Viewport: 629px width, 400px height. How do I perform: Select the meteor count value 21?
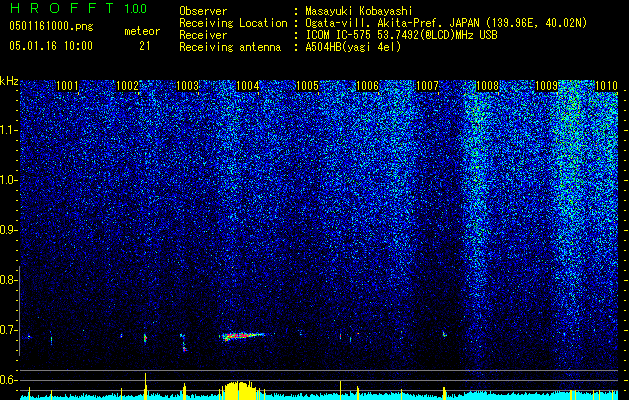pos(144,46)
